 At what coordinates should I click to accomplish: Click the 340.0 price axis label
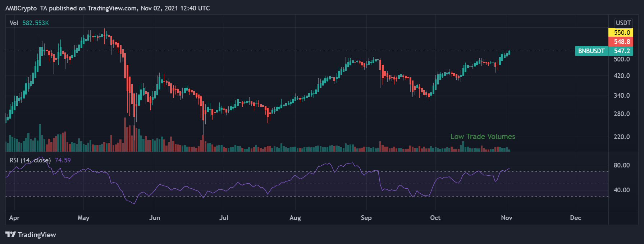(x=622, y=96)
